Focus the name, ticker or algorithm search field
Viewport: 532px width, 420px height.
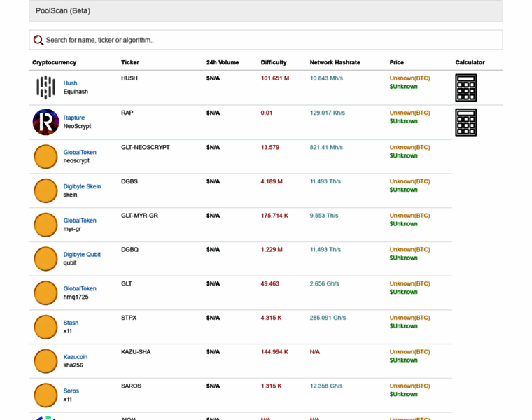(x=266, y=40)
